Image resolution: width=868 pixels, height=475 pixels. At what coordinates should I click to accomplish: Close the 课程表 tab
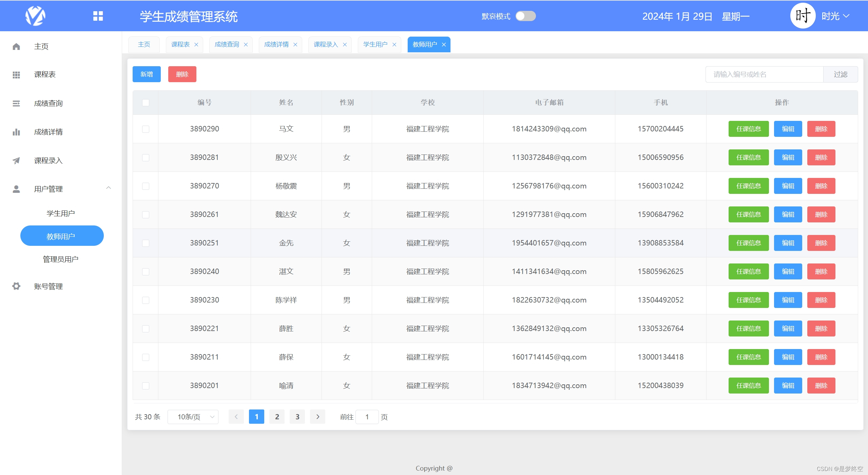pos(196,45)
